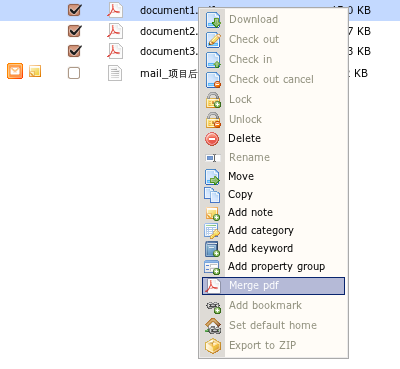The height and width of the screenshot is (369, 400).
Task: Click the Check out pencil icon
Action: (x=213, y=40)
